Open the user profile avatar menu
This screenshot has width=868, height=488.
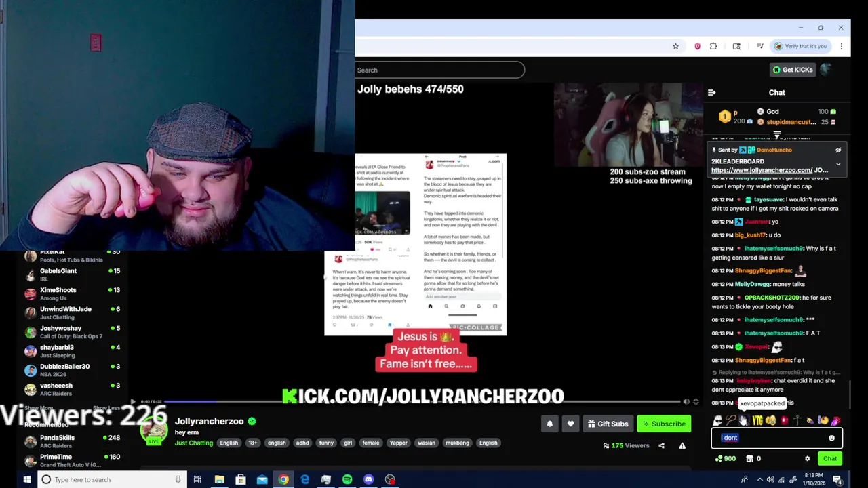(826, 69)
